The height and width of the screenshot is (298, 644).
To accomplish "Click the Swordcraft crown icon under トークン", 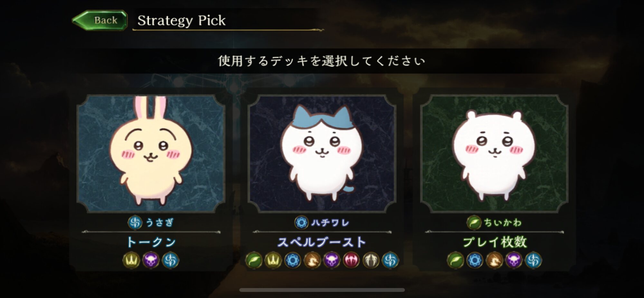I will [x=131, y=260].
